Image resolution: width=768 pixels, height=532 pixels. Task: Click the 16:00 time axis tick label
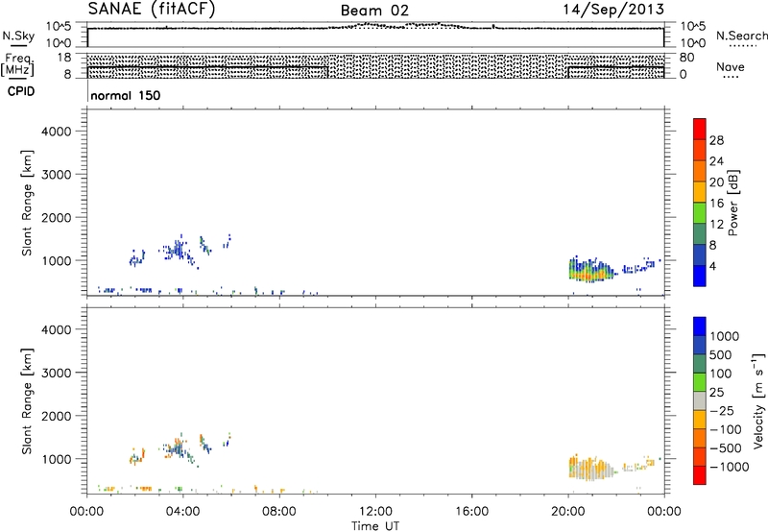tap(471, 512)
